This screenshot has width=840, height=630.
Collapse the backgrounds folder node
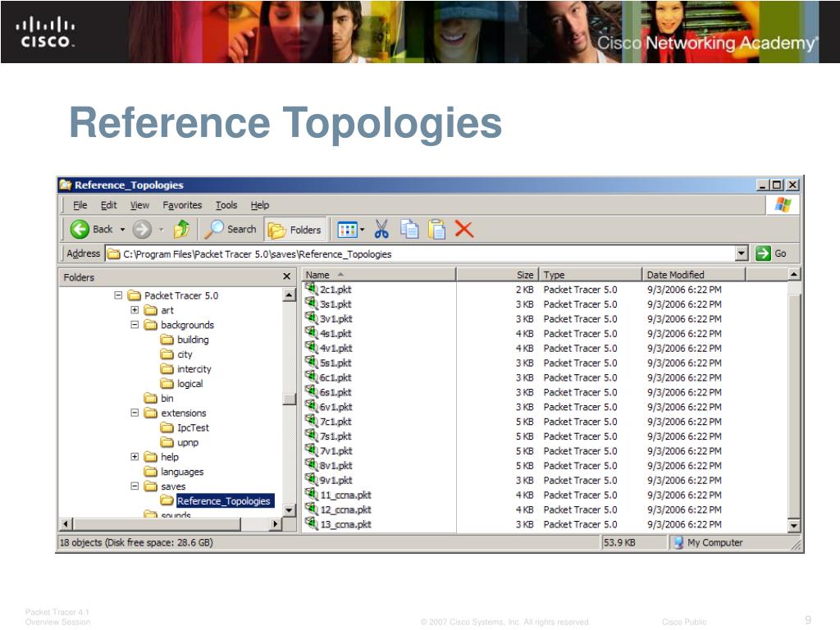coord(135,325)
